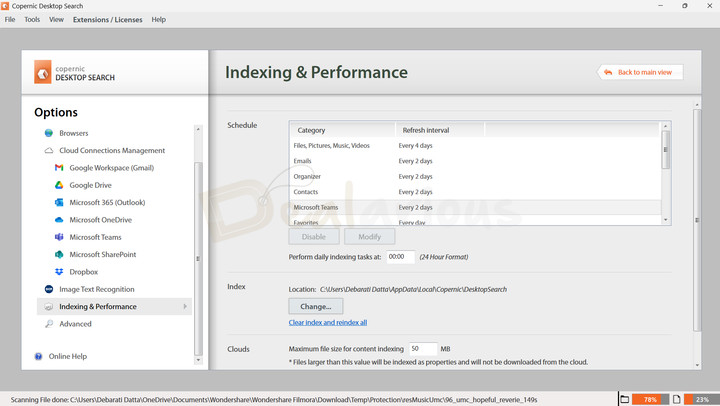Click the arrow on Indexing & Performance item

click(x=185, y=306)
